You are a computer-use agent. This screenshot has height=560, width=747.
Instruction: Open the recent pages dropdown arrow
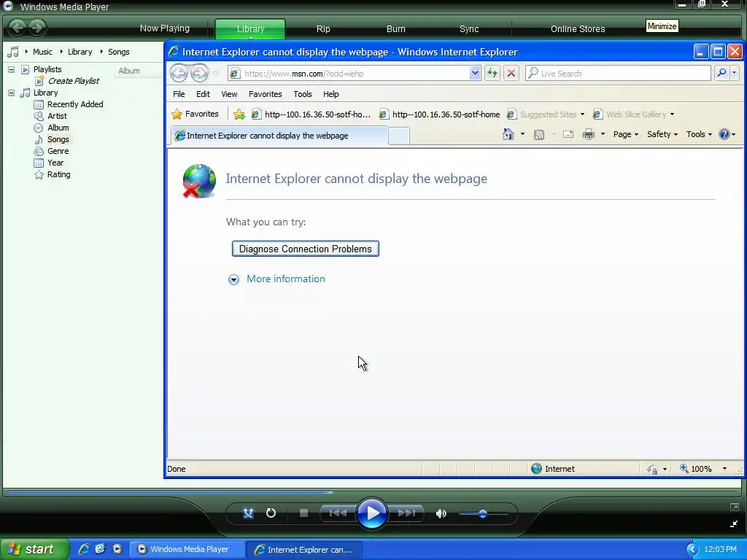215,74
